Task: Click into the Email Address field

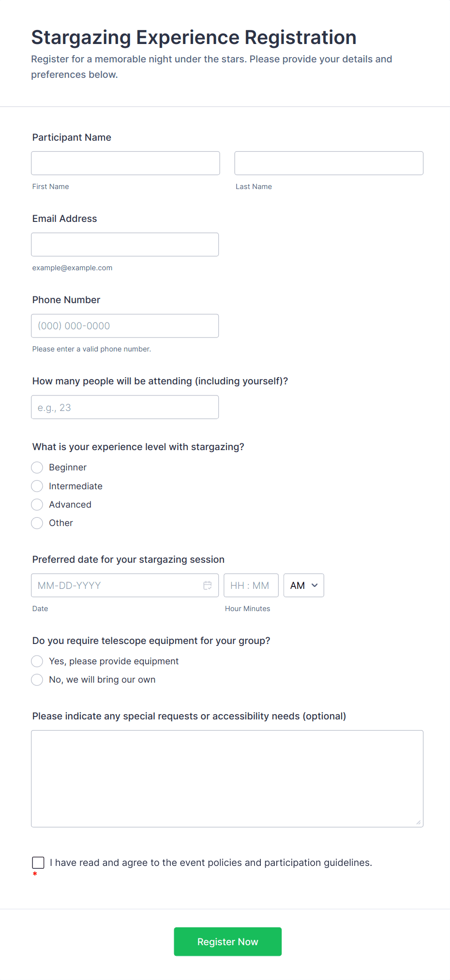Action: pyautogui.click(x=125, y=245)
